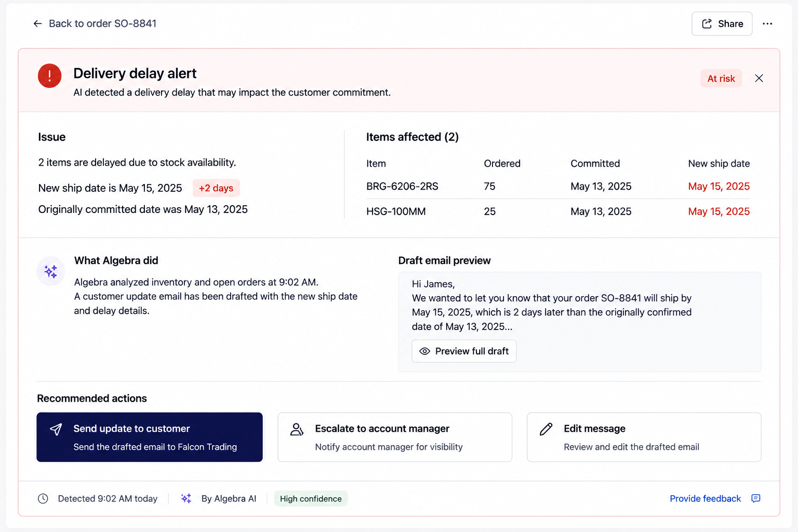Click ordered quantity 75
The height and width of the screenshot is (532, 798).
point(489,187)
